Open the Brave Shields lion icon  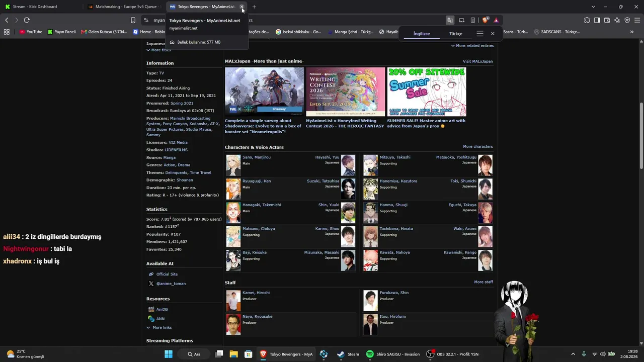coord(485,20)
